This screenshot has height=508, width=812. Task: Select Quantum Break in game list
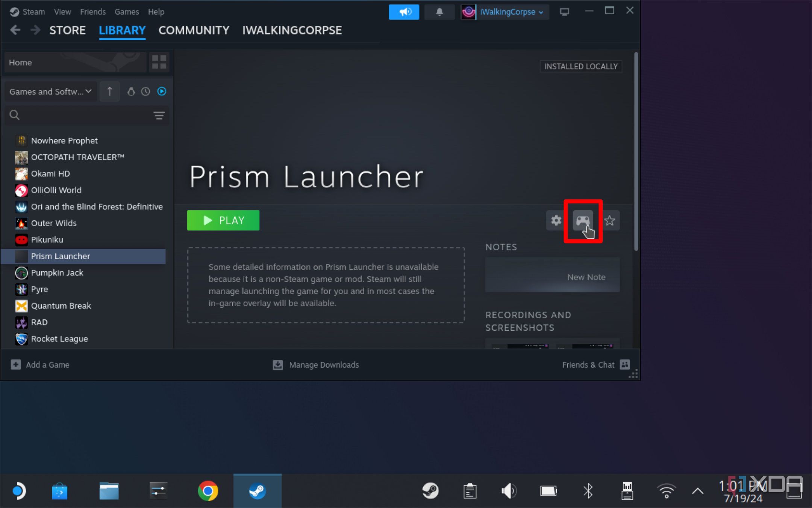[83, 306]
